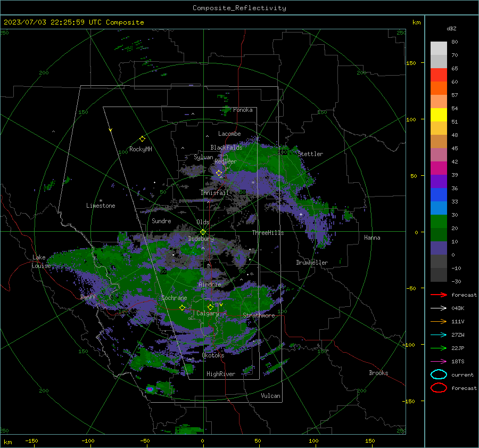Click the slate 10-0 dBZ swatch

tap(439, 248)
